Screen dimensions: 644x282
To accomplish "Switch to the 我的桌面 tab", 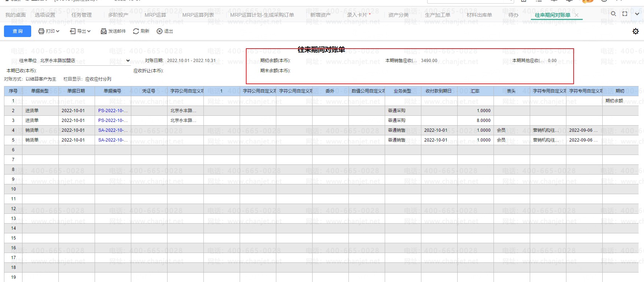I will tap(16, 15).
